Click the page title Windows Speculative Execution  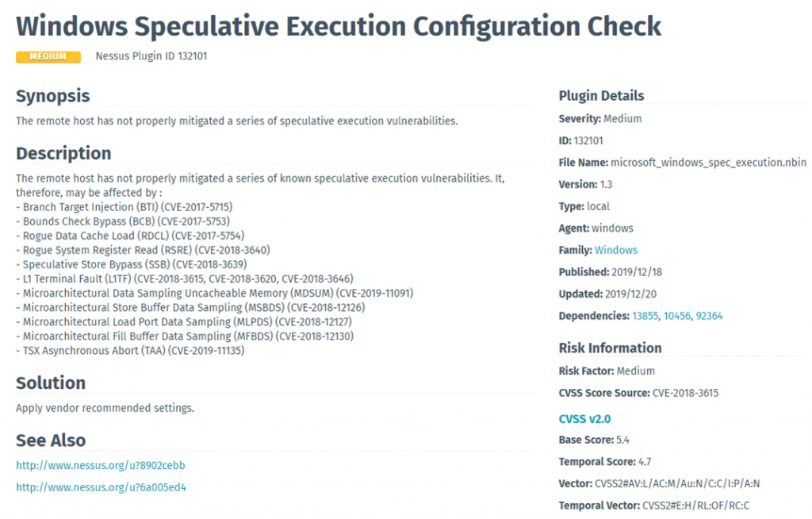pos(339,25)
